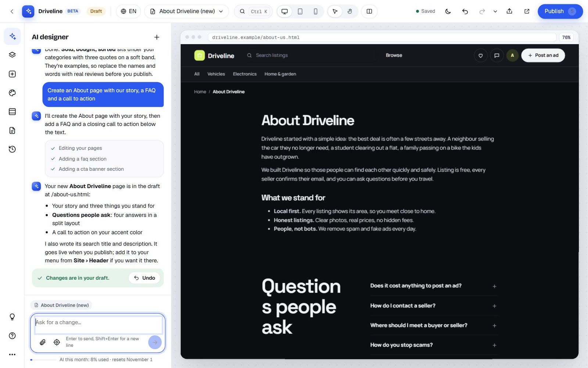This screenshot has width=588, height=368.
Task: Open the AI designer sparkle panel
Action: [12, 36]
